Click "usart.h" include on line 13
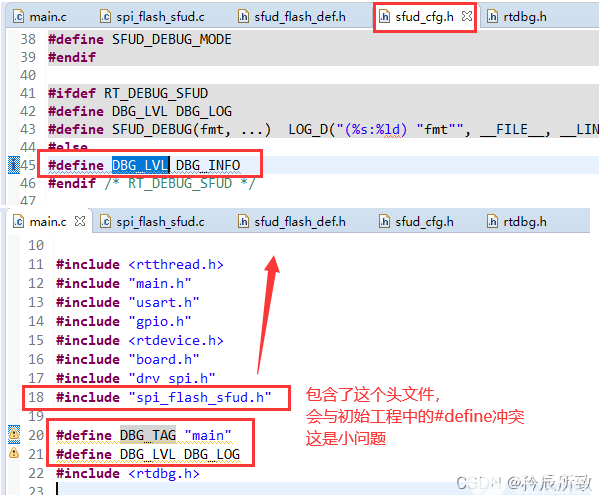 point(164,302)
